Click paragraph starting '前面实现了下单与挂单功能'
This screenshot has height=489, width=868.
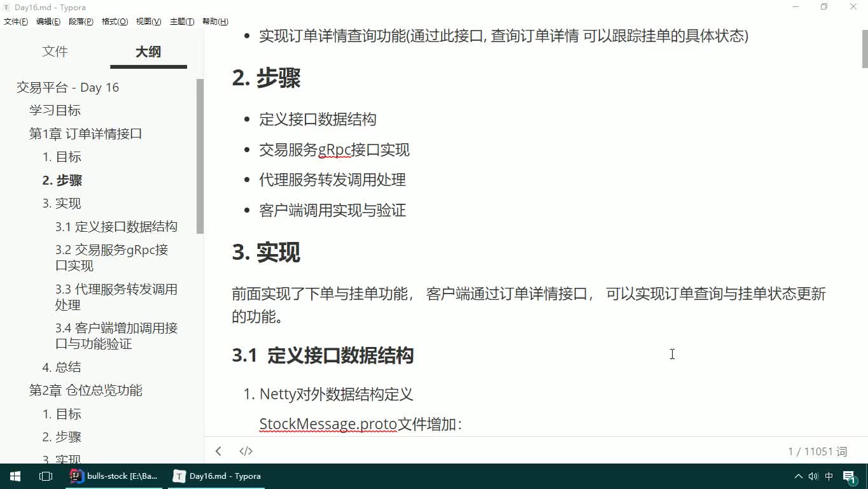[529, 304]
